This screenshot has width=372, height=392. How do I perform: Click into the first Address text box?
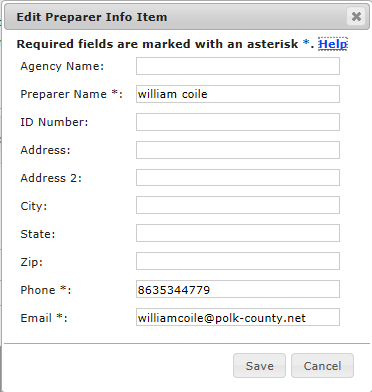[x=238, y=150]
